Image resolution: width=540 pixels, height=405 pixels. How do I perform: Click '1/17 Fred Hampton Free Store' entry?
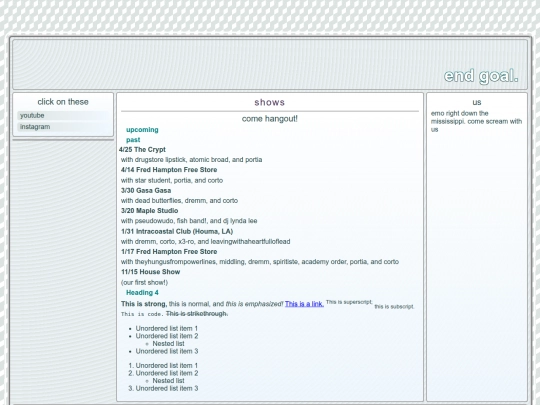(x=169, y=251)
